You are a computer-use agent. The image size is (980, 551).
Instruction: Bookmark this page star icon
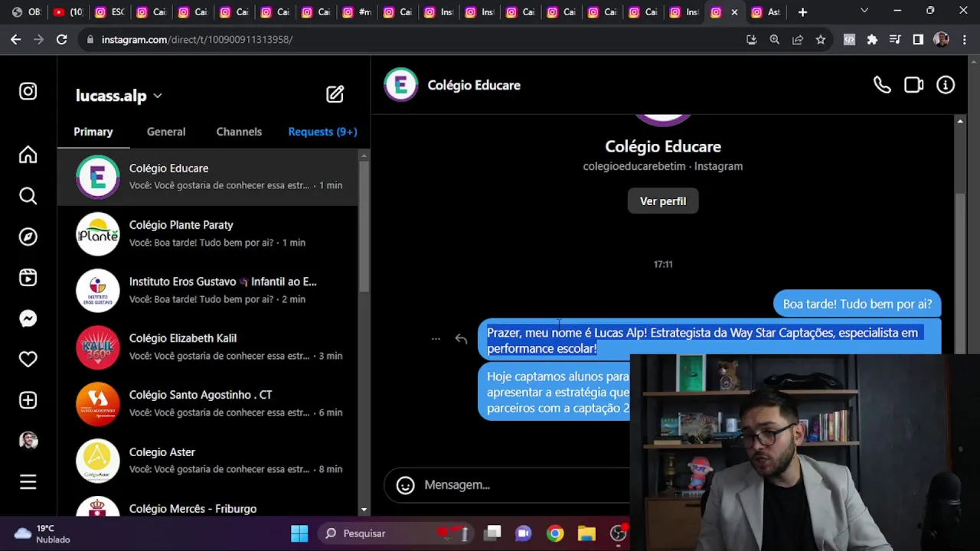pos(821,40)
